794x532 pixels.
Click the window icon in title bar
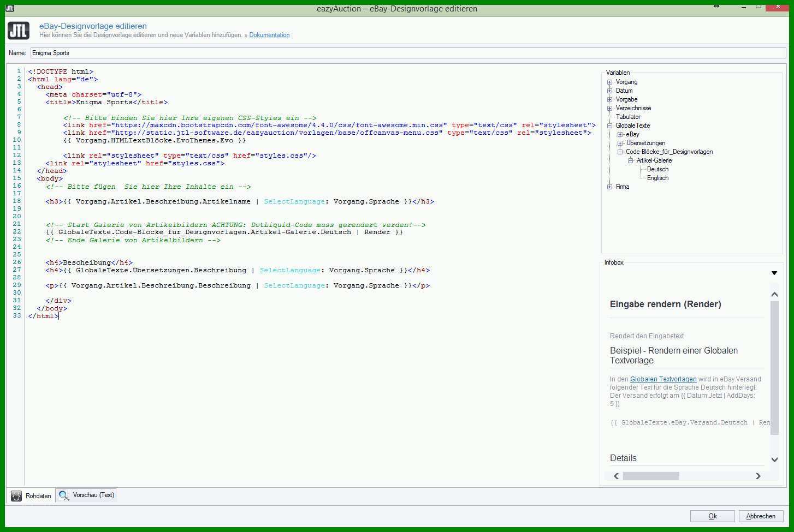9,8
